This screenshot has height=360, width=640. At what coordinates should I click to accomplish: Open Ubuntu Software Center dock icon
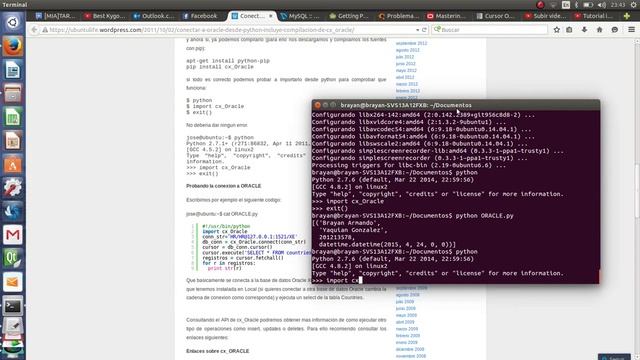pos(13,164)
